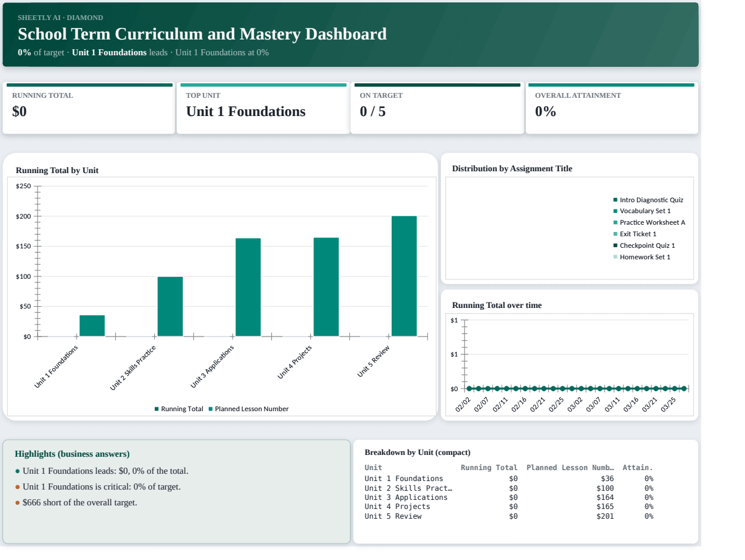Select the Practice Worksheet A legend entry

(x=649, y=222)
